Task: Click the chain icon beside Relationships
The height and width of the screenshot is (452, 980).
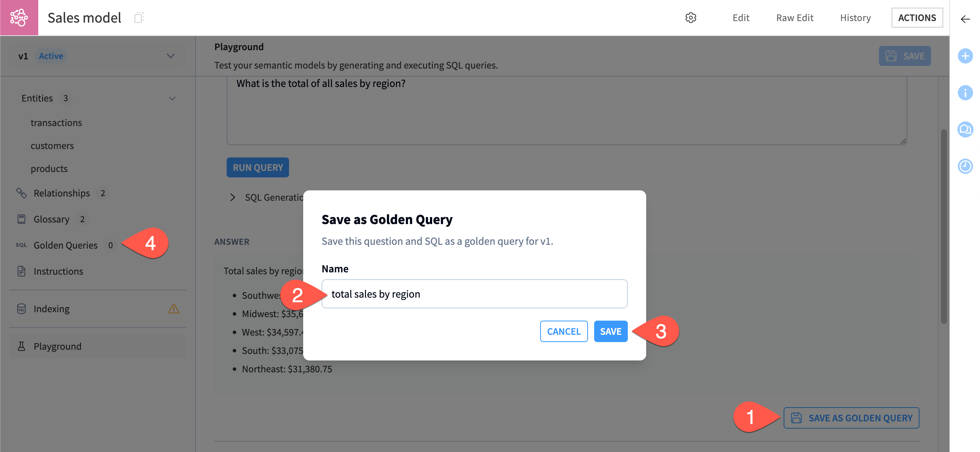Action: coord(21,193)
